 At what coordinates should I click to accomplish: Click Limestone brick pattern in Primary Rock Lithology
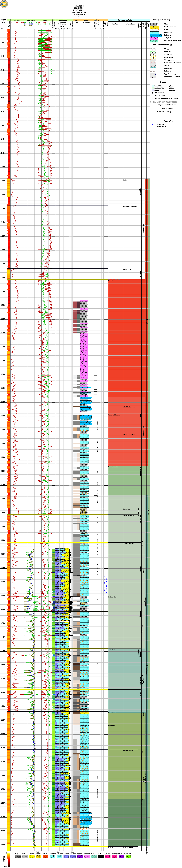(155, 33)
